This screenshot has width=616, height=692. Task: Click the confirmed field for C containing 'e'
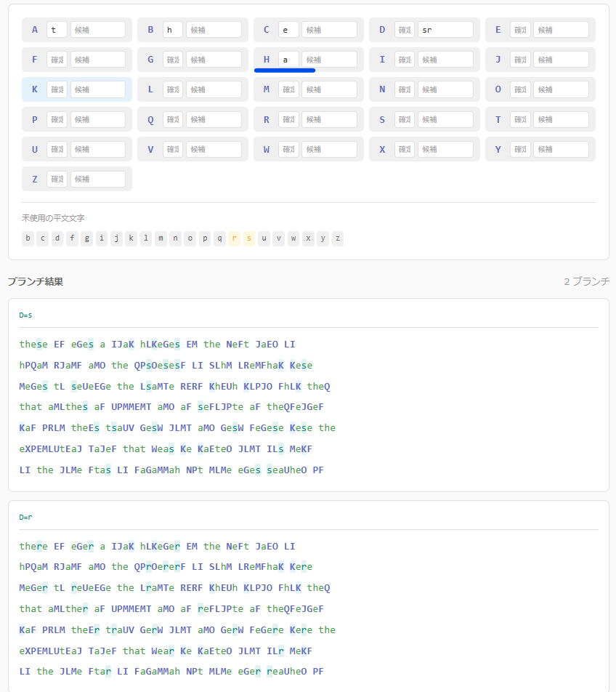pos(288,30)
